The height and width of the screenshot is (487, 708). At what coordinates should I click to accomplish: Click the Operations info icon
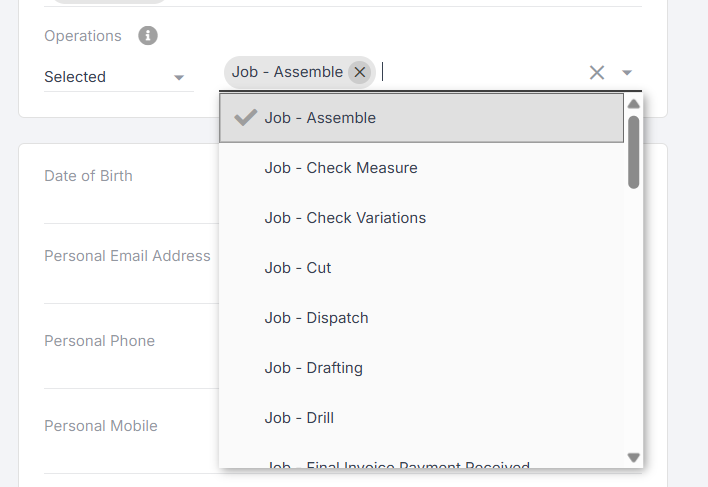(x=148, y=36)
